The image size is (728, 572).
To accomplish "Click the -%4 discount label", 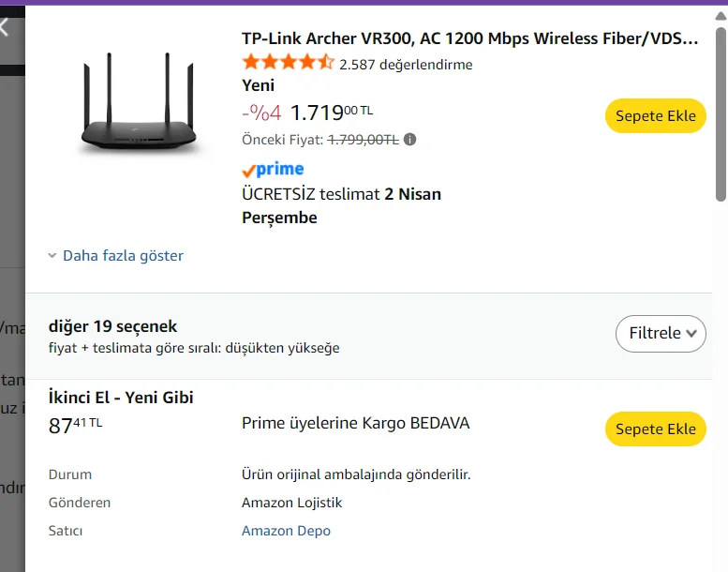I will pos(261,113).
